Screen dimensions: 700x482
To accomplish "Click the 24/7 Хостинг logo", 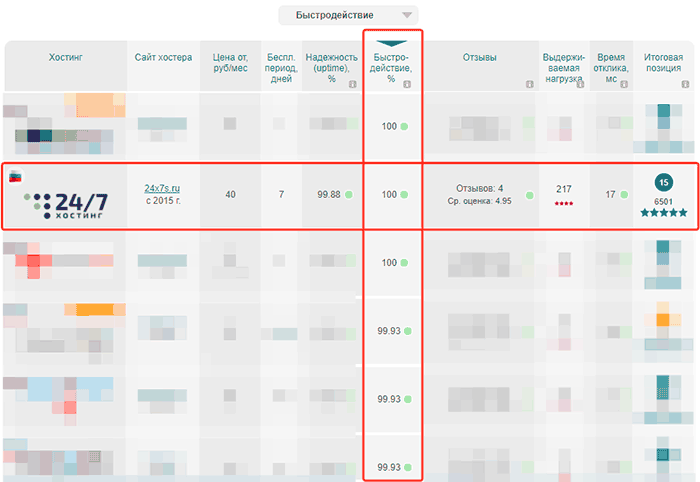I will pos(66,205).
